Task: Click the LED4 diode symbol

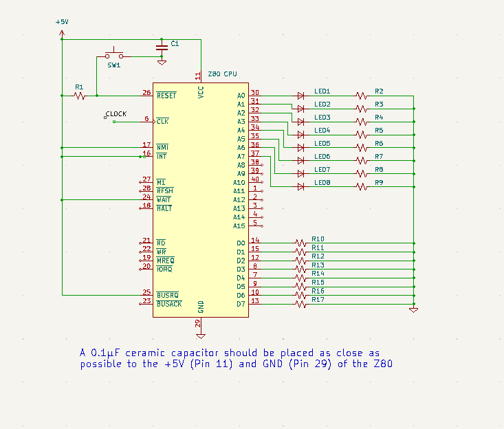Action: click(301, 135)
